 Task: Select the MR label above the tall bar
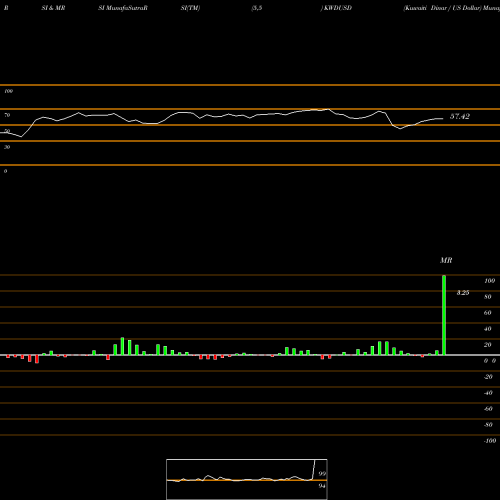click(446, 260)
